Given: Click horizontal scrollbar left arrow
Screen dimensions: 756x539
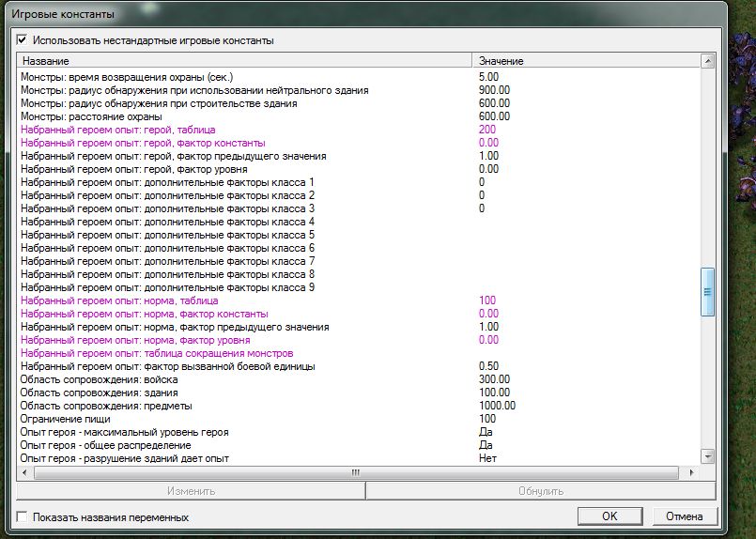Looking at the screenshot, I should click(x=25, y=472).
